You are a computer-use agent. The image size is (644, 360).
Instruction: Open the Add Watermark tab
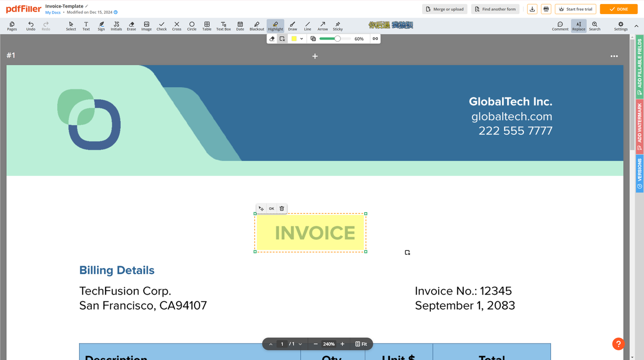(x=639, y=127)
